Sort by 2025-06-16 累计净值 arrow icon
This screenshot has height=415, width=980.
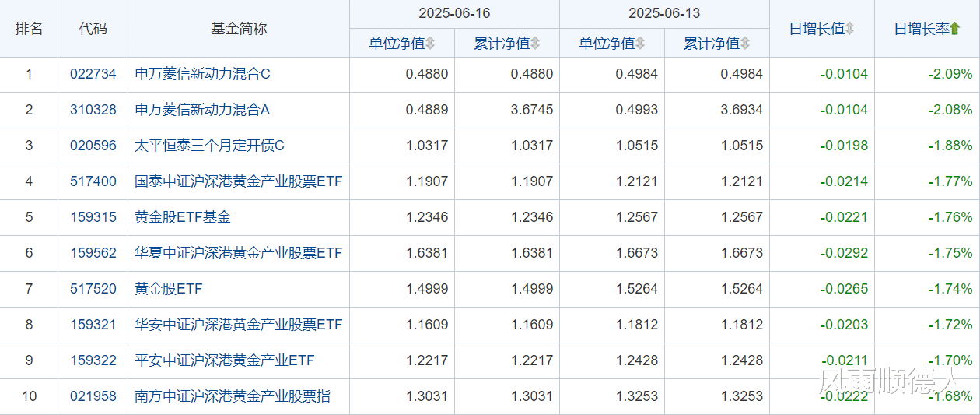coord(535,44)
